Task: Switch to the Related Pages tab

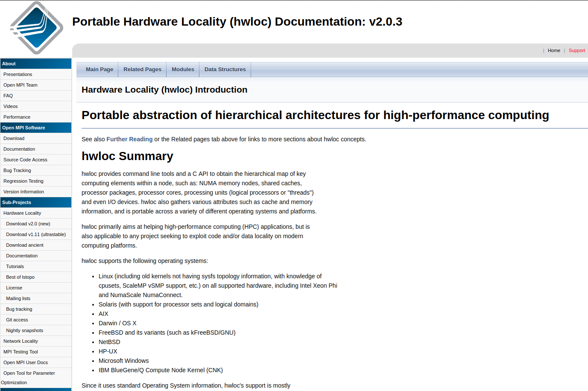Action: coord(142,69)
